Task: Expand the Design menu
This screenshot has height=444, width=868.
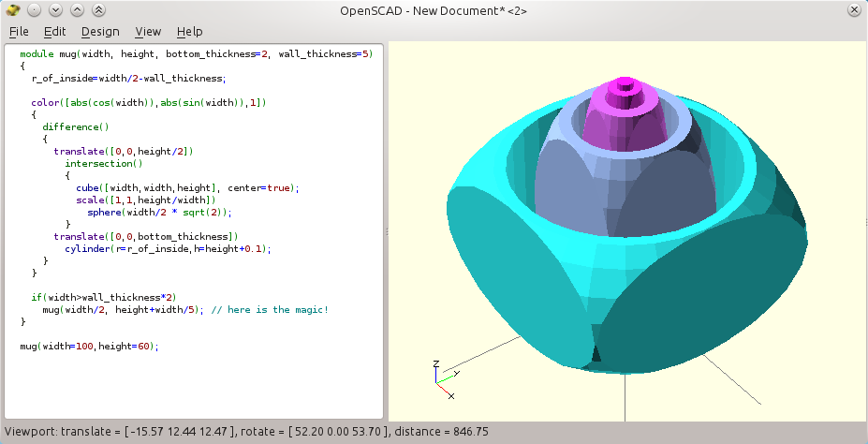Action: point(100,31)
